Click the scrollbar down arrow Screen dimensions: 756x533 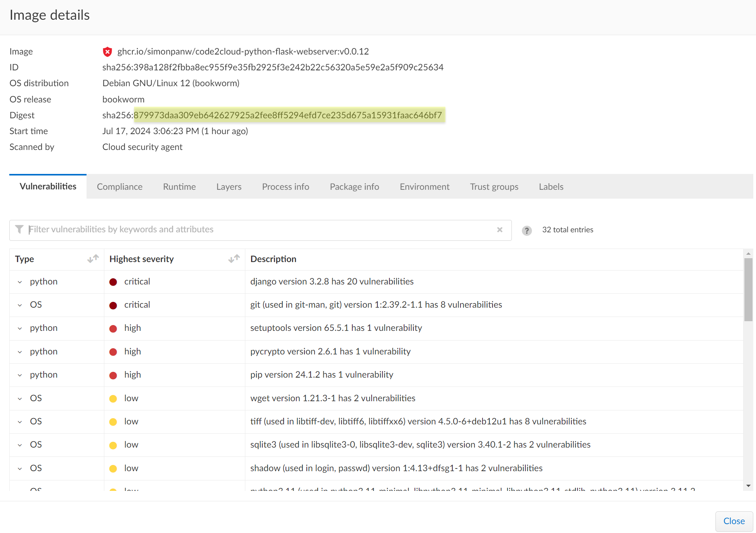click(x=748, y=486)
